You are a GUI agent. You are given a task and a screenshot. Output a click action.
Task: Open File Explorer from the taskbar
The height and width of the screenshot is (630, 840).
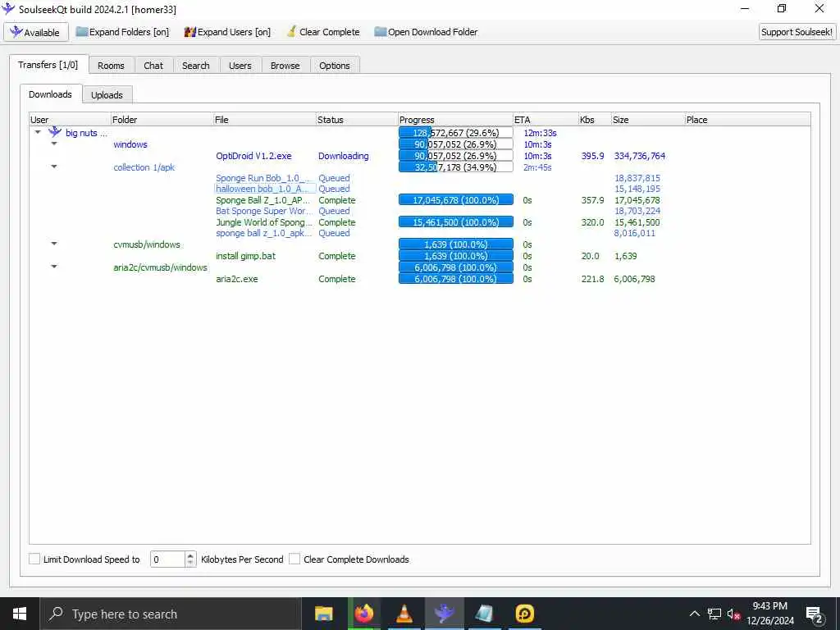click(323, 614)
